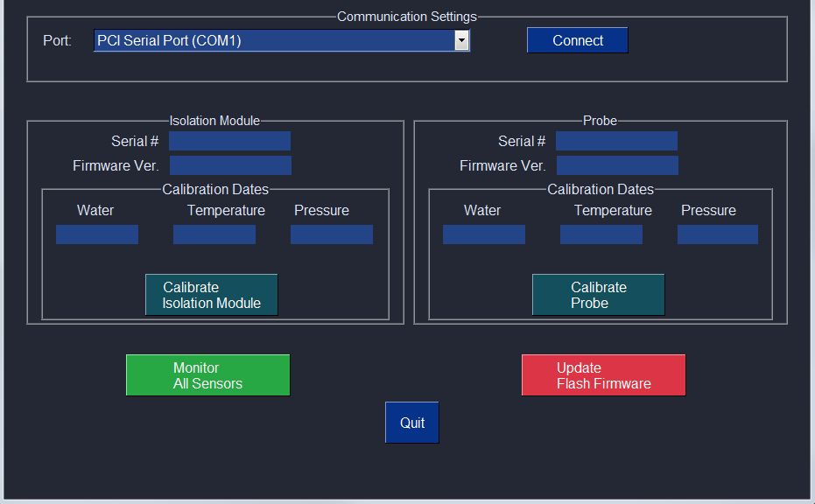Select a different COM port from the list

click(x=462, y=40)
